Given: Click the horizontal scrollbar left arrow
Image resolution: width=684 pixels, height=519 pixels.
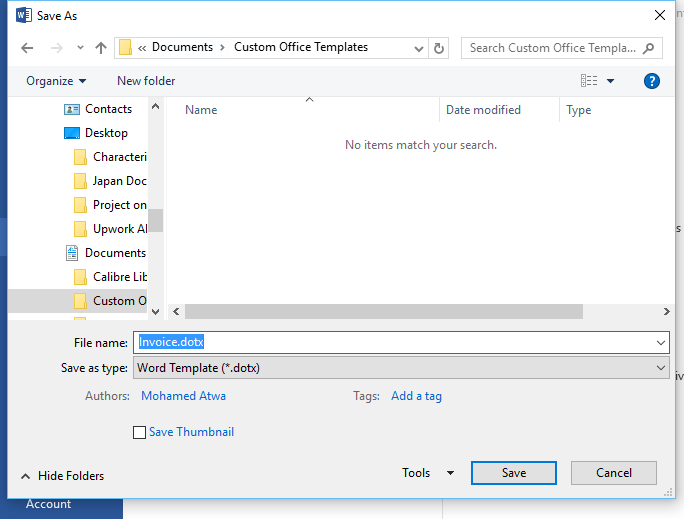Looking at the screenshot, I should pyautogui.click(x=176, y=311).
